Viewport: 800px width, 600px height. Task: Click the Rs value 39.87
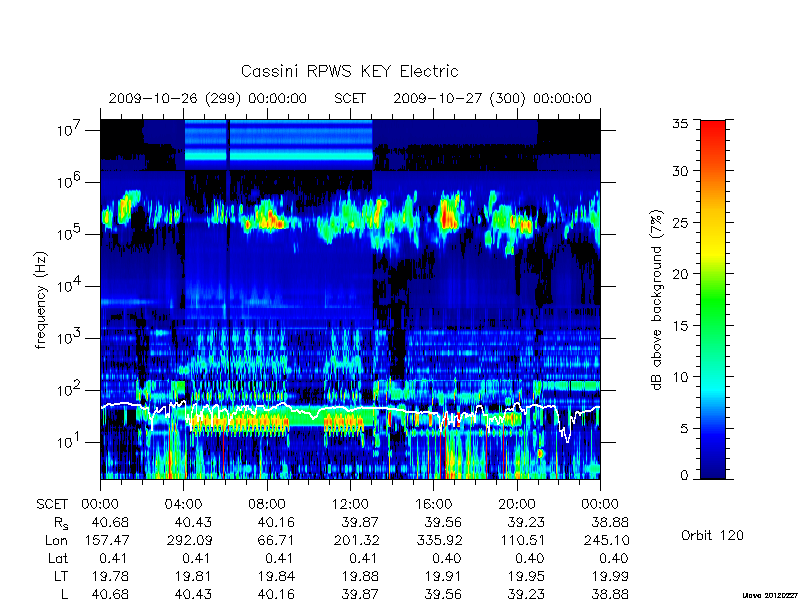pos(360,522)
